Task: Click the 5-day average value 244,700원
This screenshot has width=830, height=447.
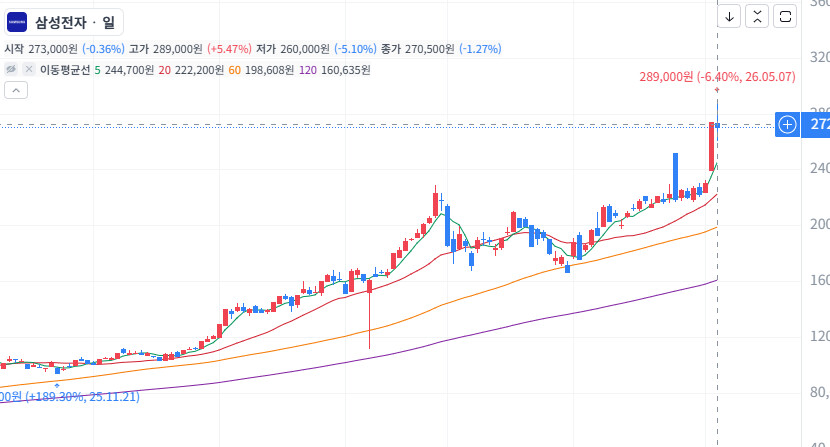Action: tap(129, 70)
